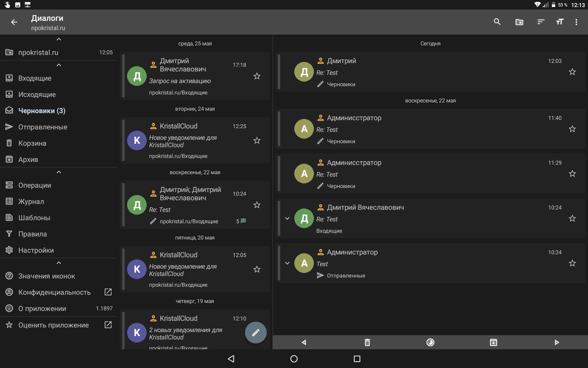This screenshot has height=368, width=588.
Task: Collapse the folder list above Входящие
Action: tap(59, 65)
